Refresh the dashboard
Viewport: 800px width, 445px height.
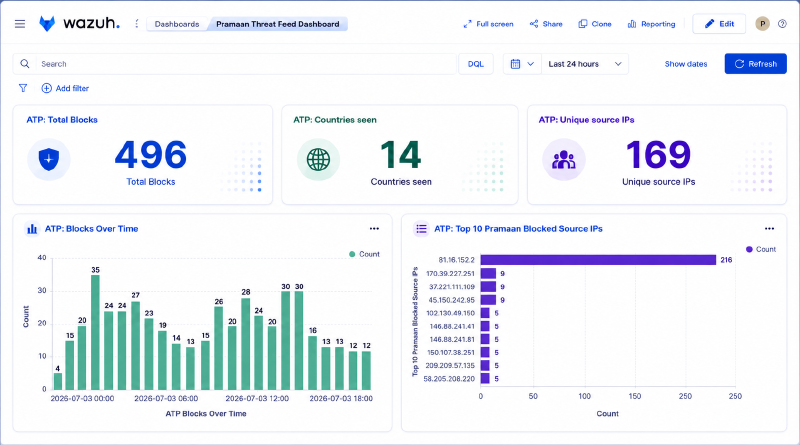coord(756,64)
